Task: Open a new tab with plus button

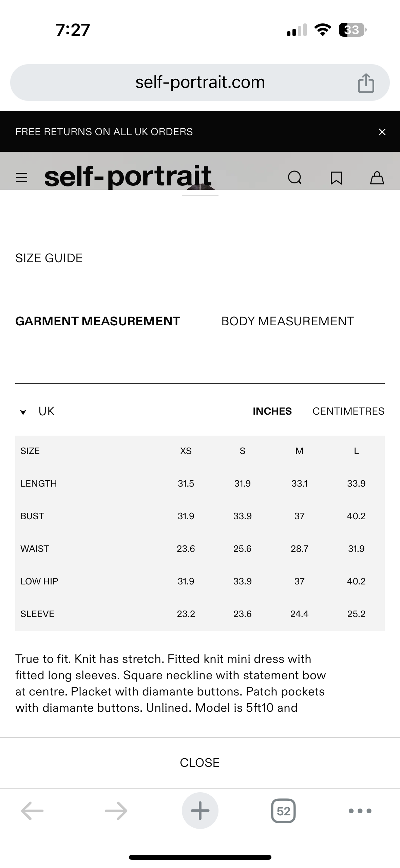Action: point(200,811)
